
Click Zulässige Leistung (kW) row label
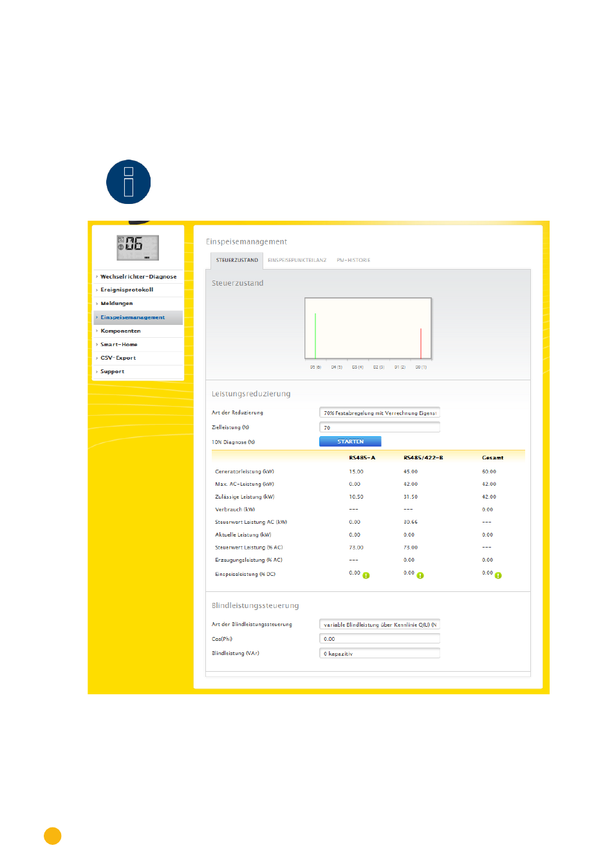[245, 497]
